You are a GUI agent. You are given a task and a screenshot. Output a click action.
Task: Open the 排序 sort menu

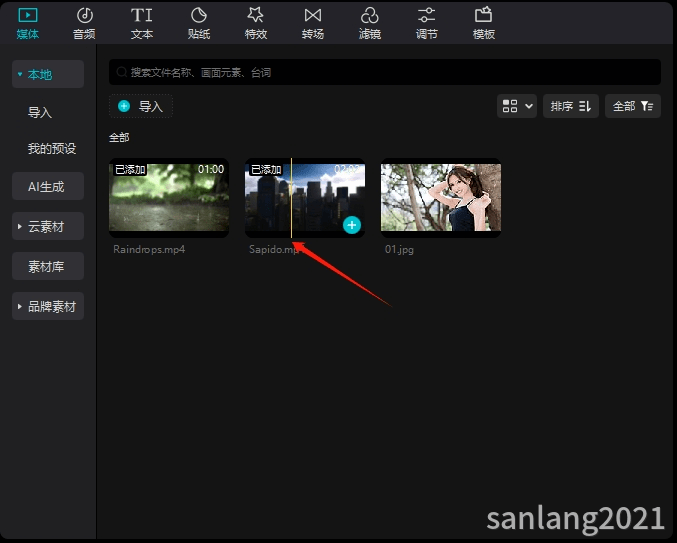click(571, 106)
